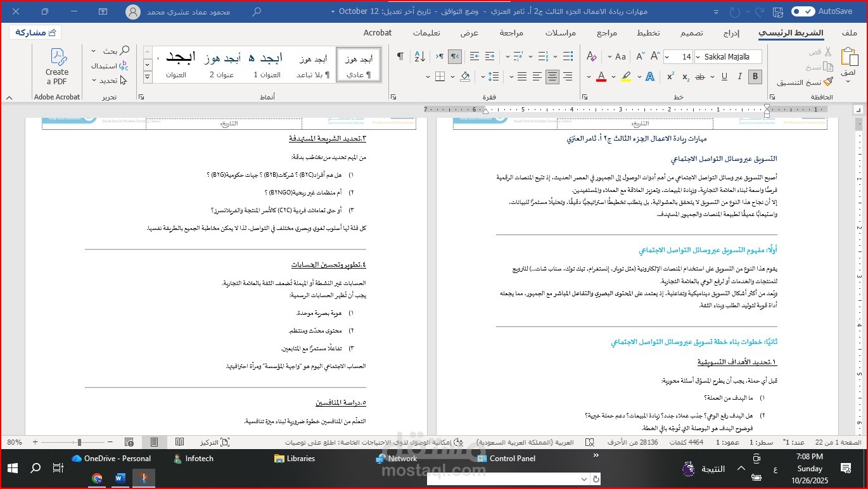The height and width of the screenshot is (489, 868).
Task: Open Change Case menu
Action: tap(616, 56)
